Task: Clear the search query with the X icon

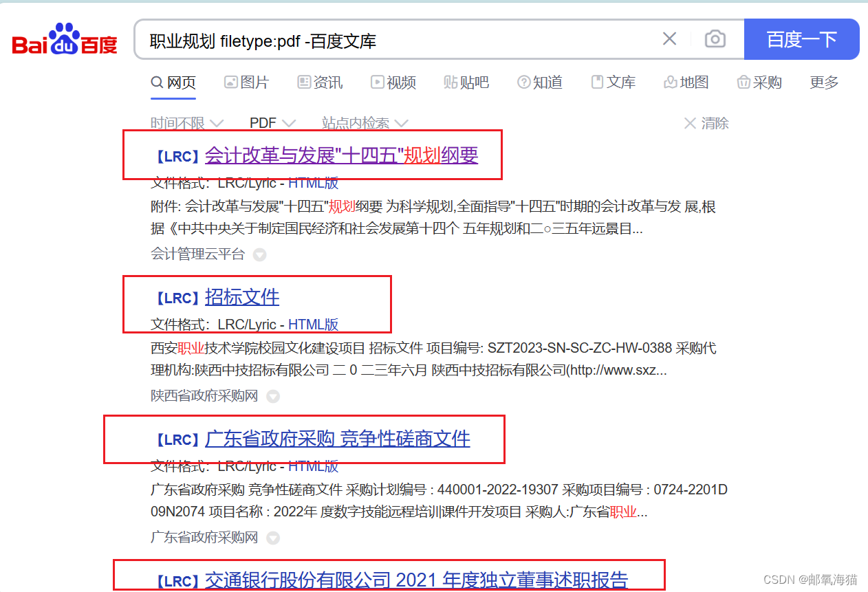Action: [x=669, y=39]
